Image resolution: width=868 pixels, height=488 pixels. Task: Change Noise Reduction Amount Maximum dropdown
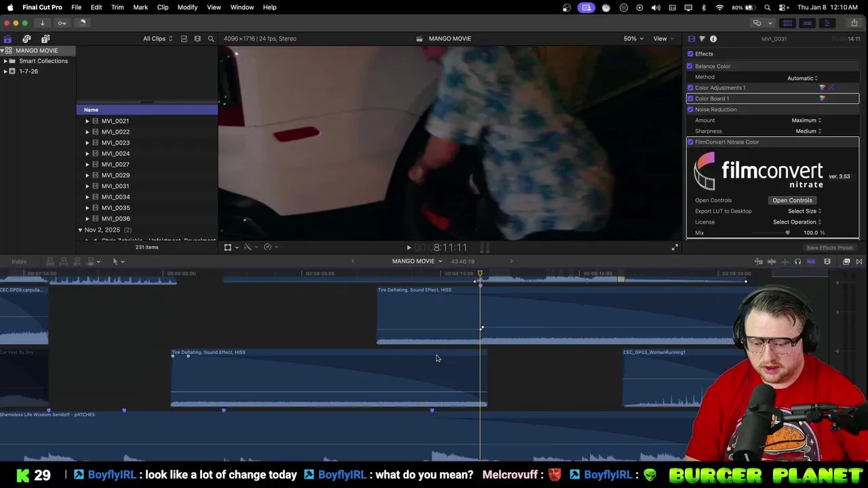pyautogui.click(x=806, y=121)
